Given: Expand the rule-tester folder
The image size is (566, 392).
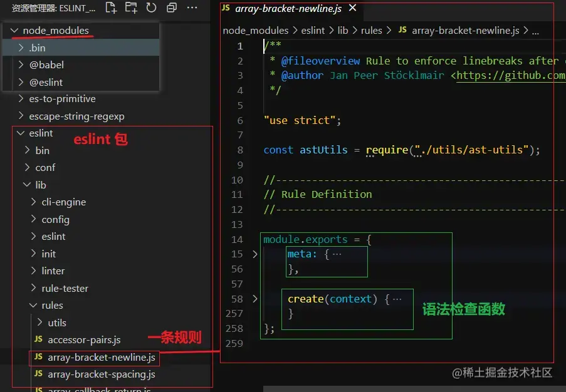Looking at the screenshot, I should click(34, 288).
